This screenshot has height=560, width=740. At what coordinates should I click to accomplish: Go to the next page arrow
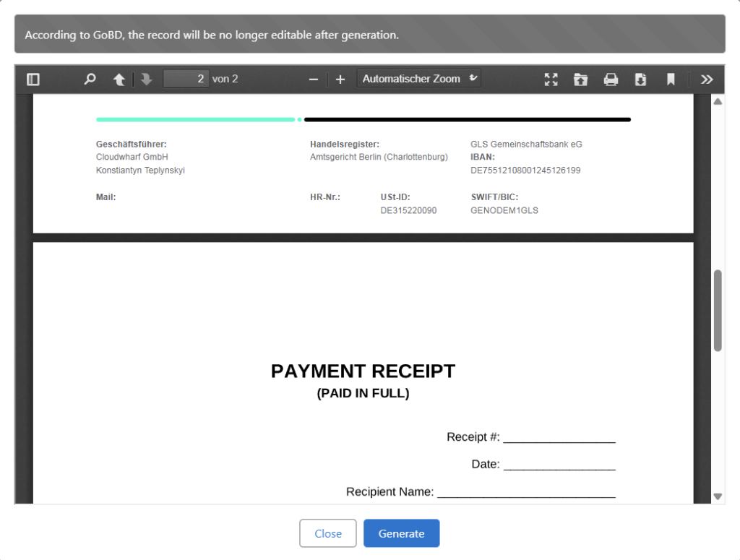(x=147, y=79)
